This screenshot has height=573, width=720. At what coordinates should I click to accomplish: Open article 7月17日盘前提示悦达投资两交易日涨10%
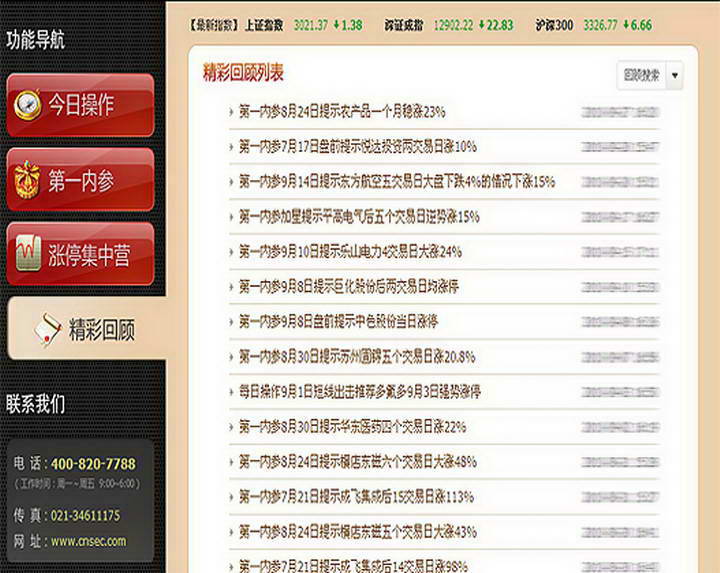point(358,147)
